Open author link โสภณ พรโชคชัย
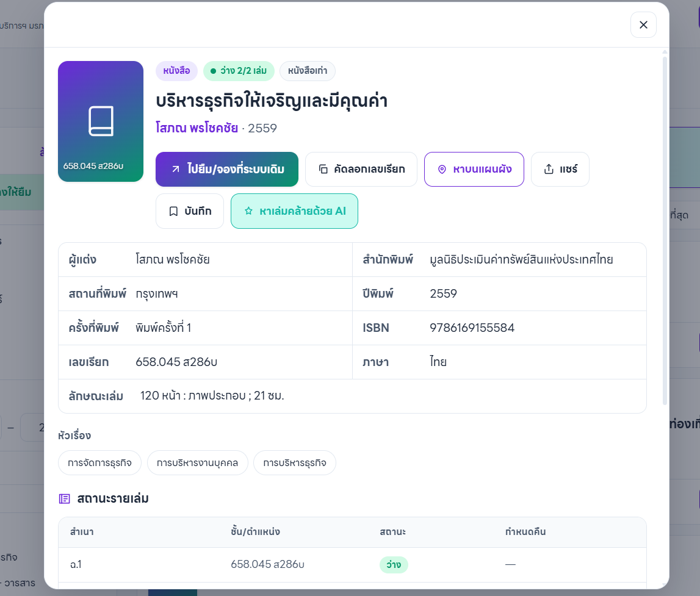The height and width of the screenshot is (596, 700). coord(197,128)
